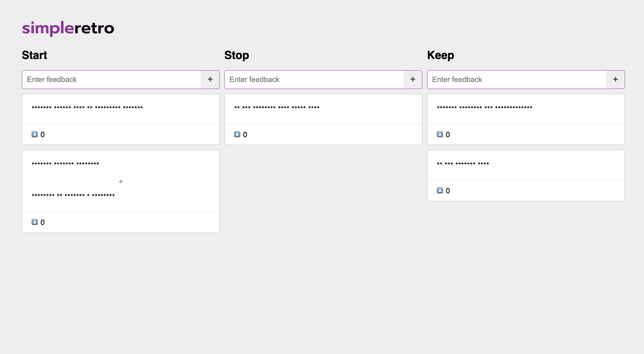
Task: Upvote the merged card in Start column
Action: [35, 222]
